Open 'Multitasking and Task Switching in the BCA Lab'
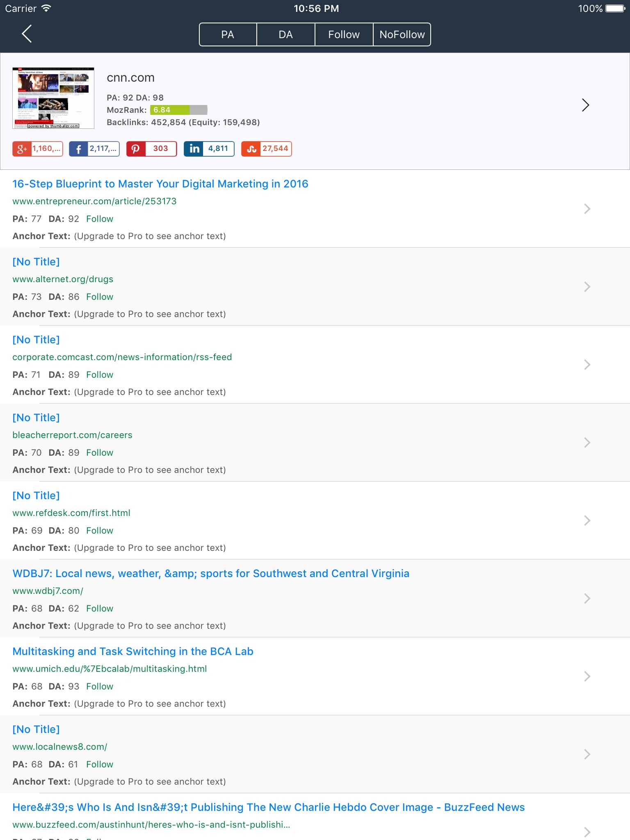The image size is (630, 840). pos(133,651)
